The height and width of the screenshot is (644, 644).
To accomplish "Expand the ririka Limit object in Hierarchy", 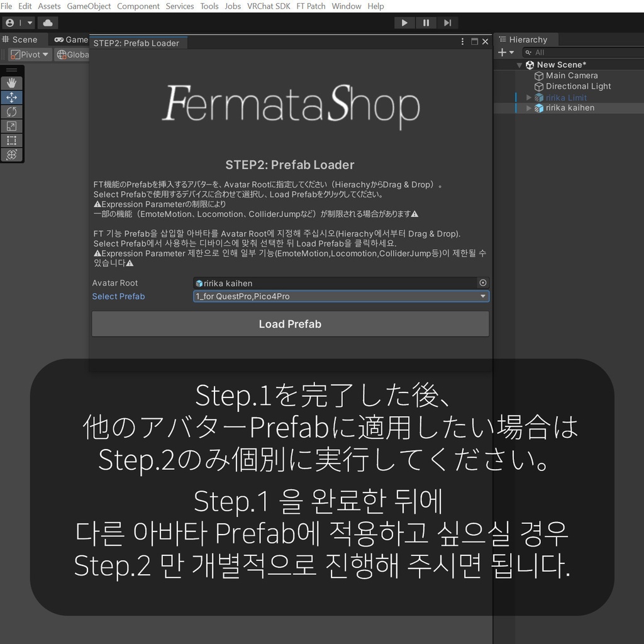I will (528, 97).
